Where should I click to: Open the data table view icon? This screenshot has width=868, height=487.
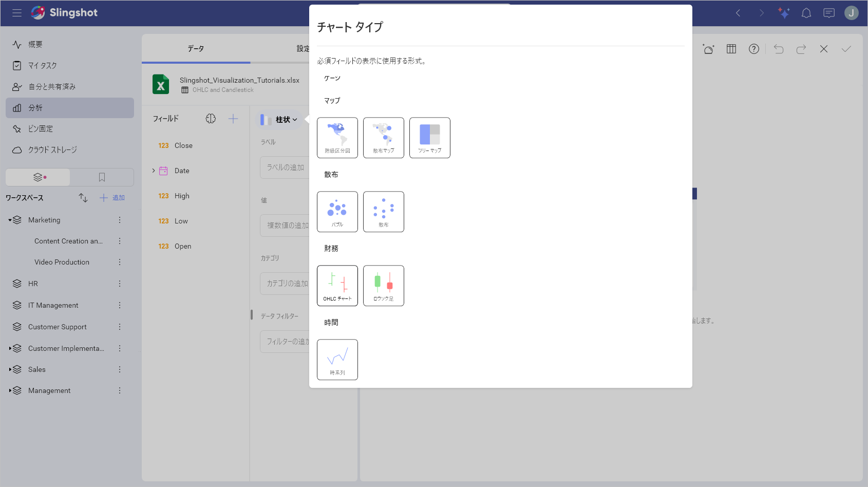click(x=731, y=49)
